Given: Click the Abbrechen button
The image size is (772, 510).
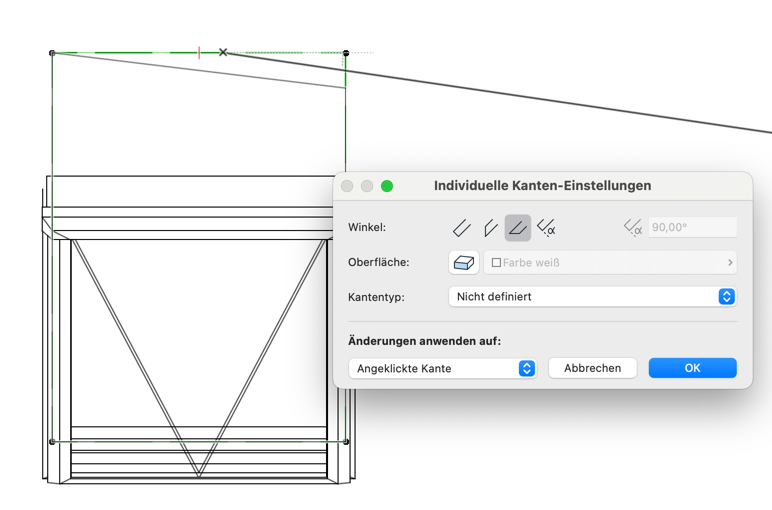Looking at the screenshot, I should tap(592, 368).
